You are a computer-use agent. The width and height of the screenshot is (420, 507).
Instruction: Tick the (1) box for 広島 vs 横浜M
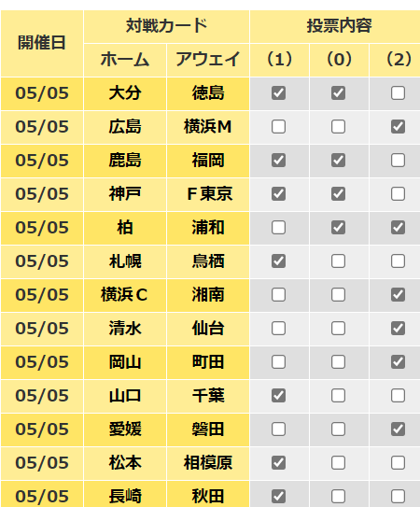[278, 127]
